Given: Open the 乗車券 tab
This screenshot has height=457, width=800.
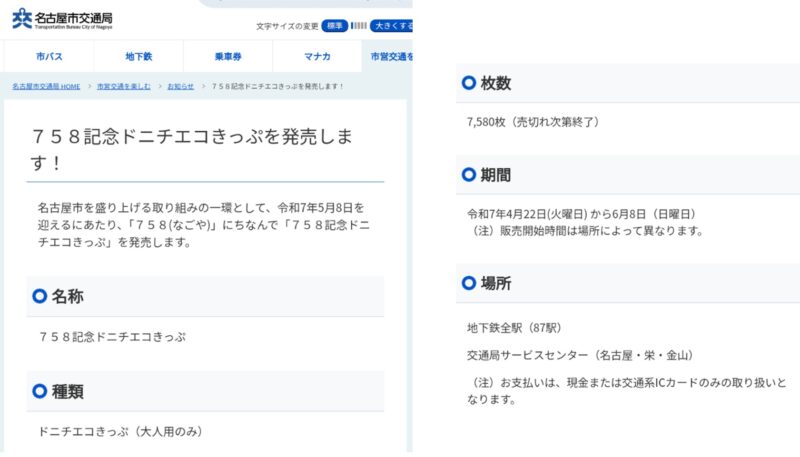Looking at the screenshot, I should tap(228, 56).
